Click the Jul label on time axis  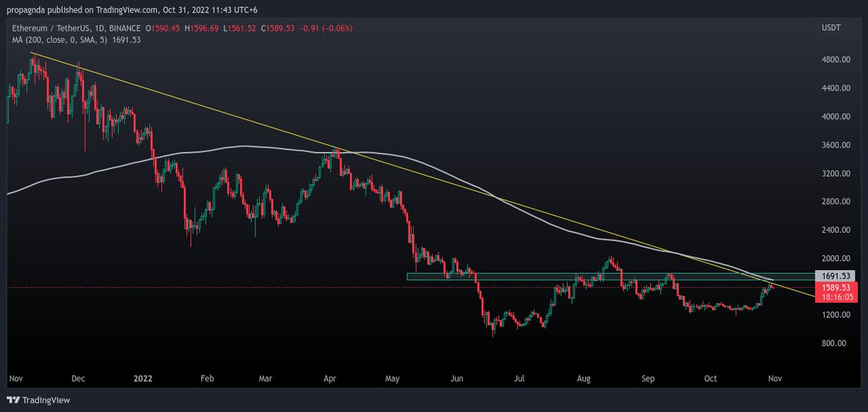click(x=519, y=379)
